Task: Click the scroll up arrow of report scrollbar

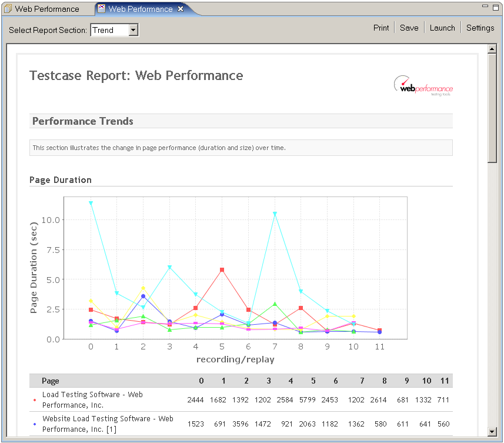Action: [492, 49]
